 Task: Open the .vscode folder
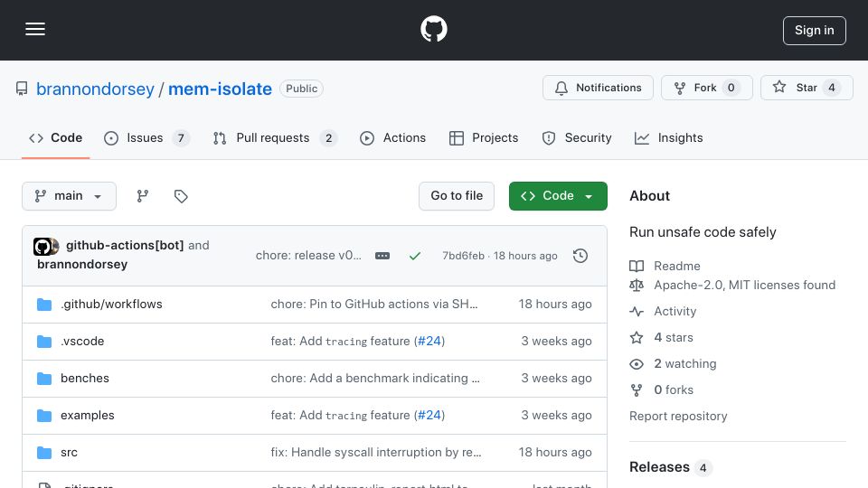point(82,342)
